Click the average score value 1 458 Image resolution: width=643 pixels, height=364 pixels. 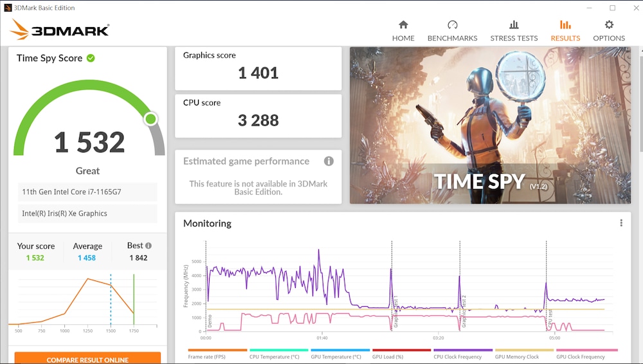pos(87,258)
